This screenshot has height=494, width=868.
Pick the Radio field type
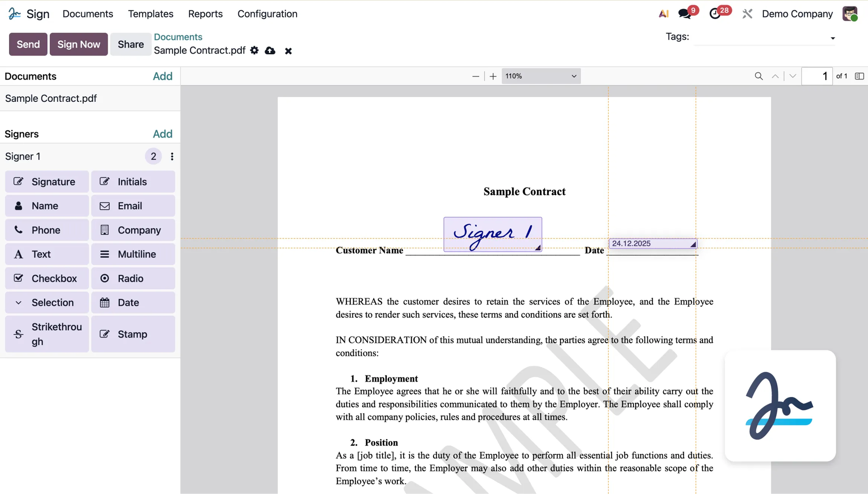click(x=133, y=279)
